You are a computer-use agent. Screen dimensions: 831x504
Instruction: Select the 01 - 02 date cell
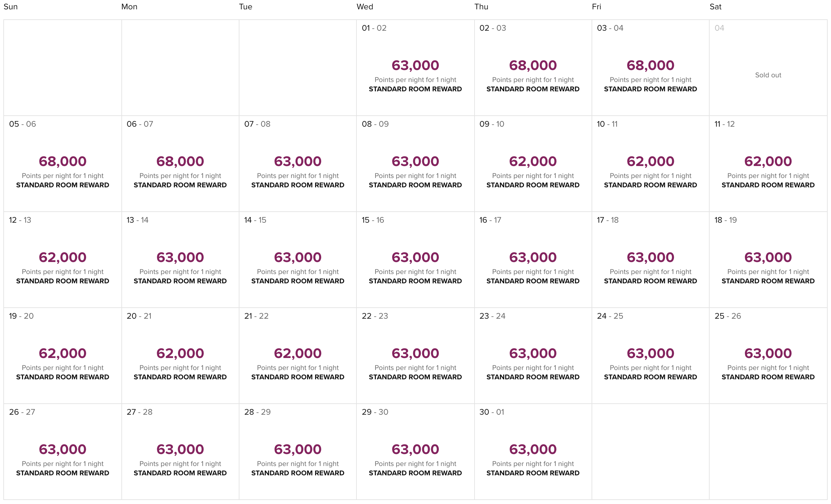(x=415, y=67)
